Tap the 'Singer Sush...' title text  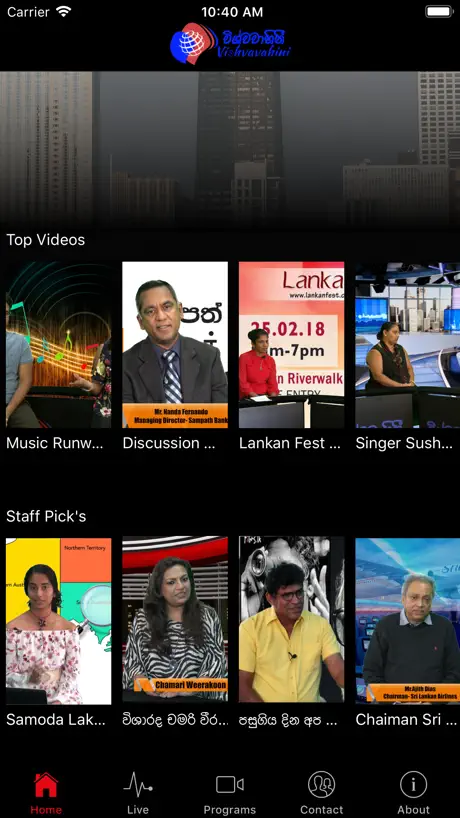[x=404, y=443]
